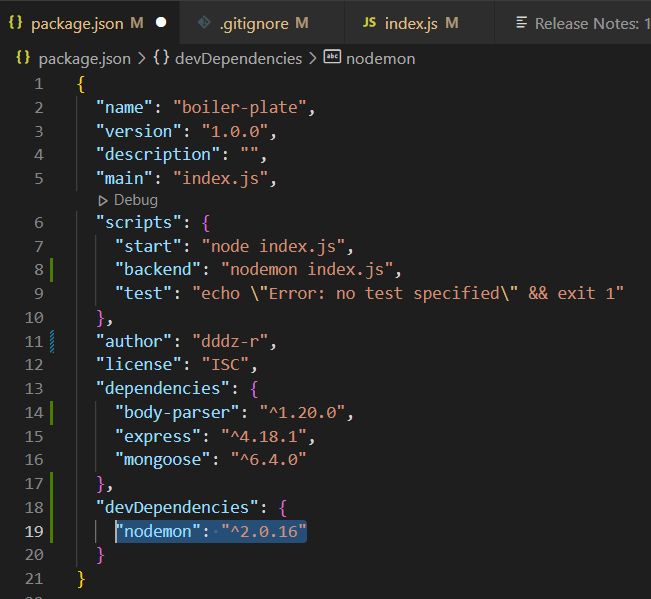The height and width of the screenshot is (599, 651).
Task: Click the green git change bar on line 8
Action: tap(51, 270)
